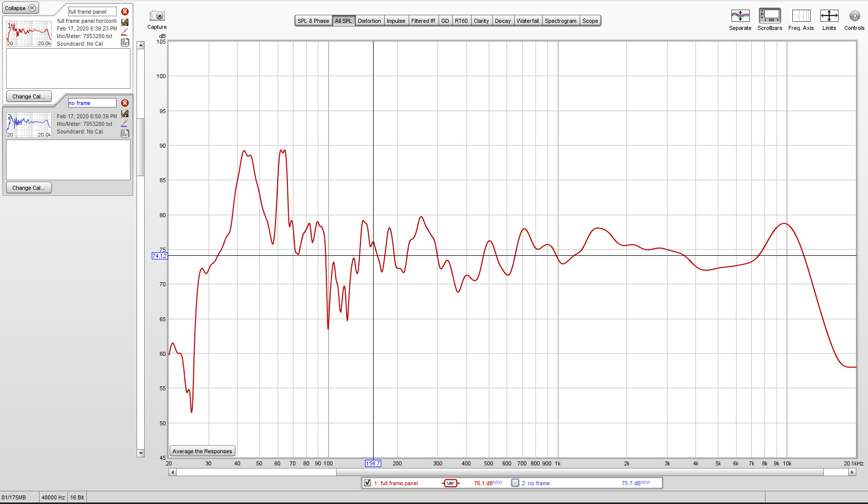Open the GD tab
Viewport: 868px width, 504px height.
[x=445, y=21]
